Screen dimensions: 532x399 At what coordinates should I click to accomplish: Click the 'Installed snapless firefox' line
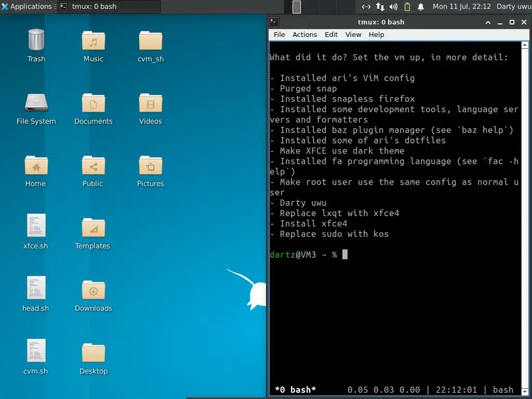[x=342, y=99]
